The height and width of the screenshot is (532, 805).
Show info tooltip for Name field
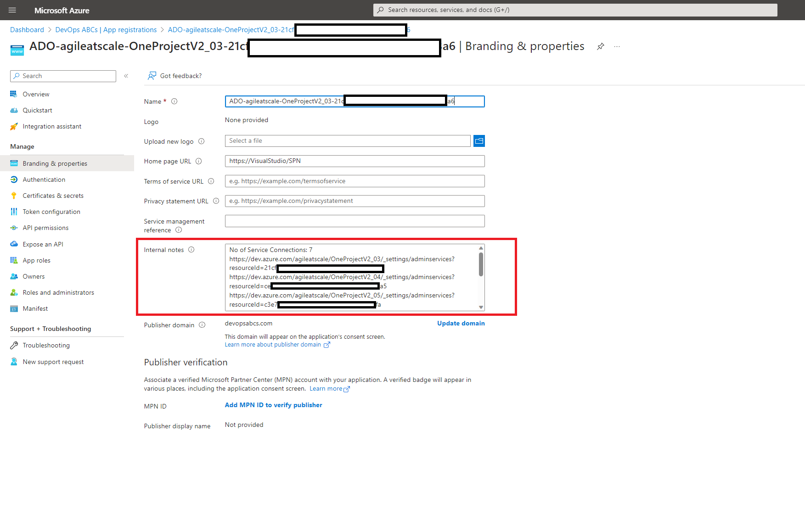coord(175,101)
